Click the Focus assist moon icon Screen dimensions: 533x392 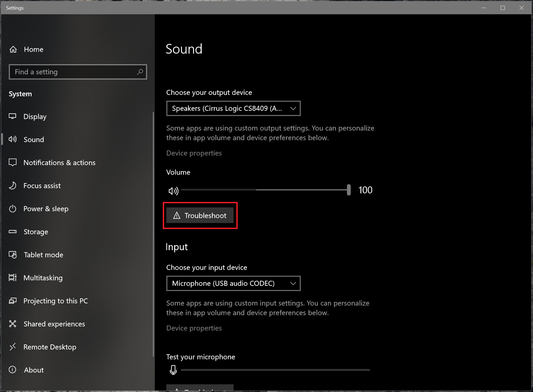pos(13,186)
